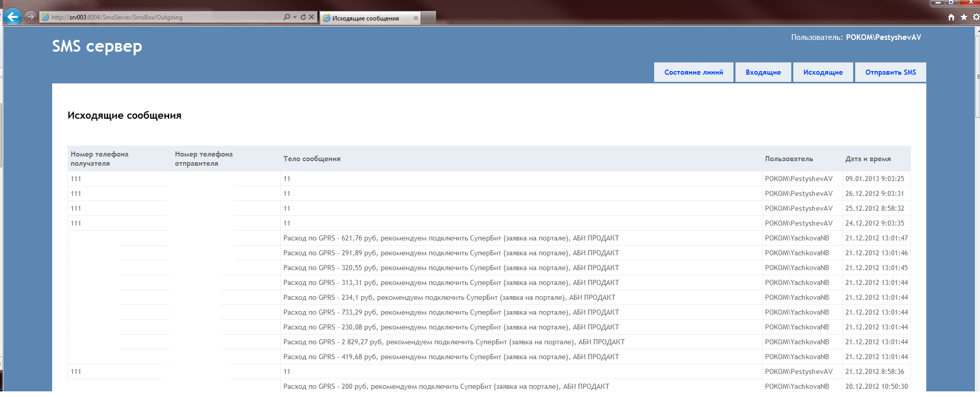This screenshot has width=980, height=397.
Task: Click the search magnifier icon in address bar
Action: (287, 17)
